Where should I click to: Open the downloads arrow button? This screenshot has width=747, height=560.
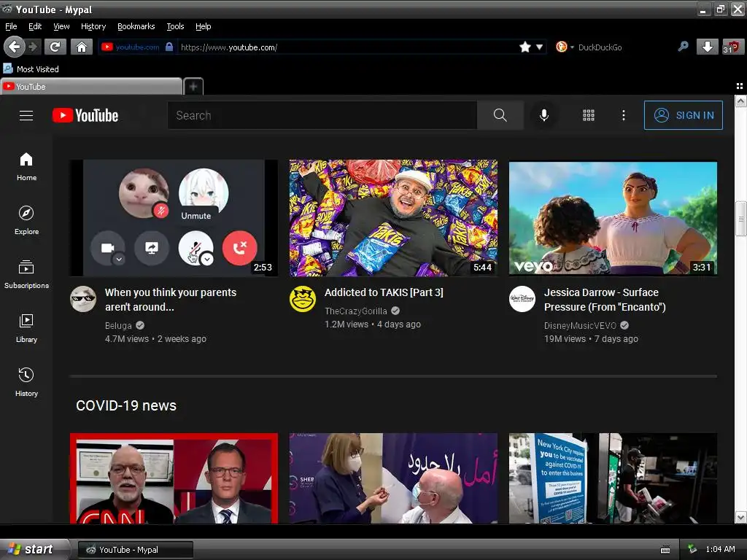click(707, 47)
